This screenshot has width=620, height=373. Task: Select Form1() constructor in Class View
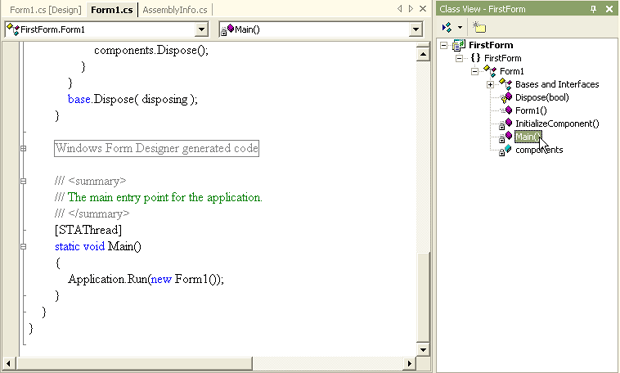coord(531,110)
